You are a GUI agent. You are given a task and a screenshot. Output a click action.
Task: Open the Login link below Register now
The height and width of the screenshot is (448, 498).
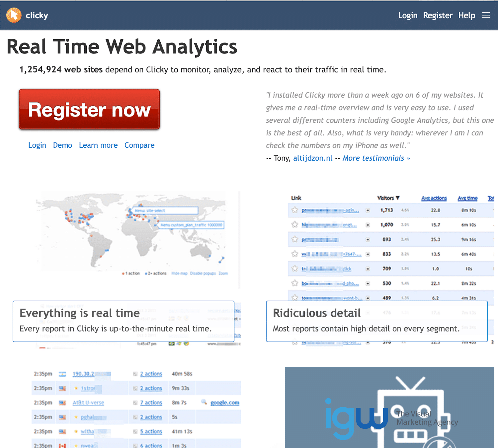[37, 145]
